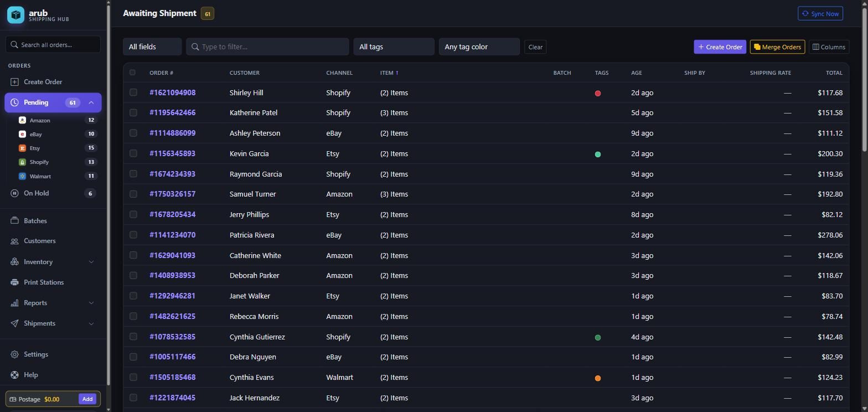Click the Amazon channel icon in sidebar
This screenshot has height=412, width=868.
22,120
